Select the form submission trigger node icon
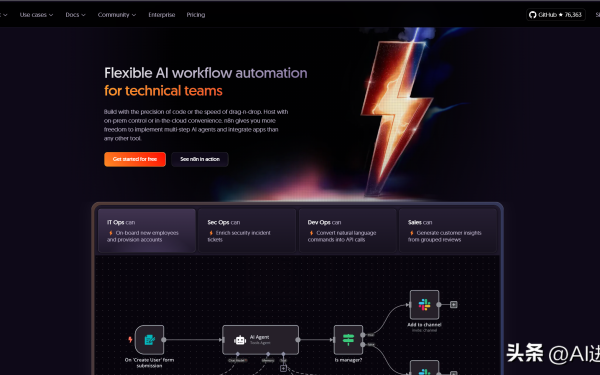The width and height of the screenshot is (600, 375). (150, 339)
